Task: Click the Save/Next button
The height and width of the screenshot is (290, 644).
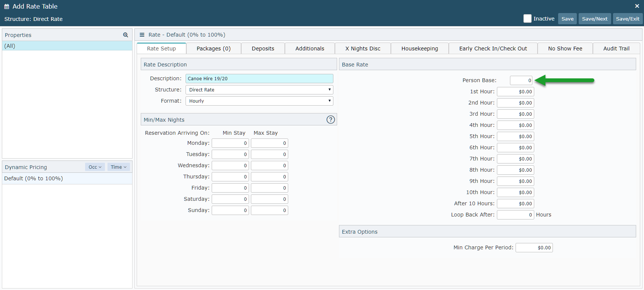Action: pyautogui.click(x=595, y=19)
